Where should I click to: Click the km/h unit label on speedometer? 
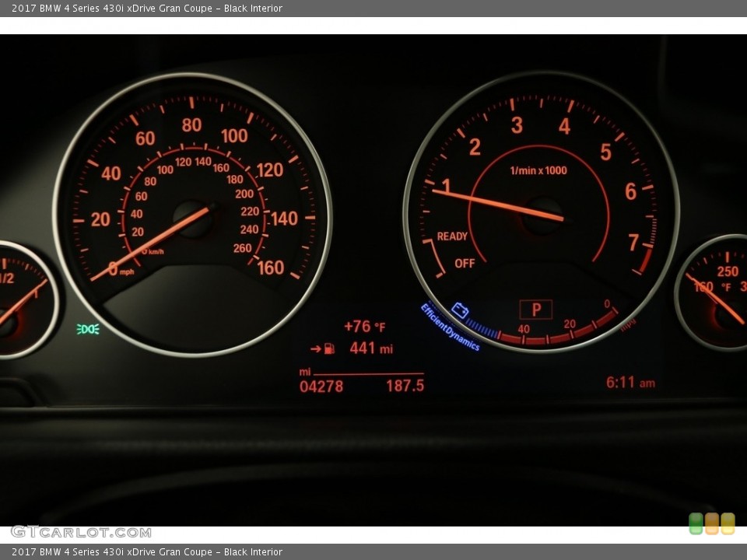pyautogui.click(x=156, y=251)
